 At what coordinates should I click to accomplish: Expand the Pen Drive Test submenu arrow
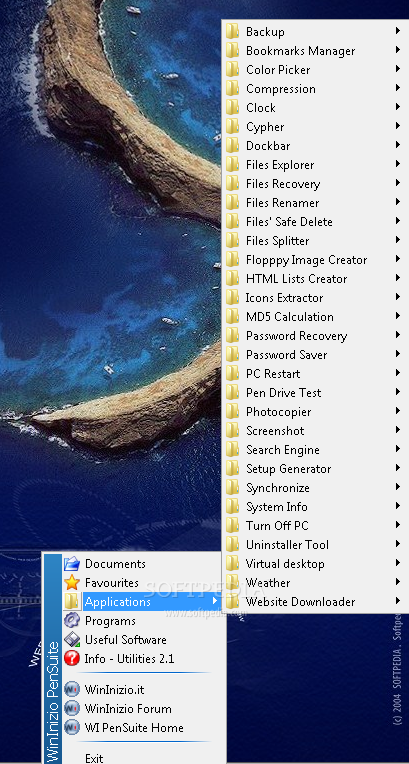[398, 392]
